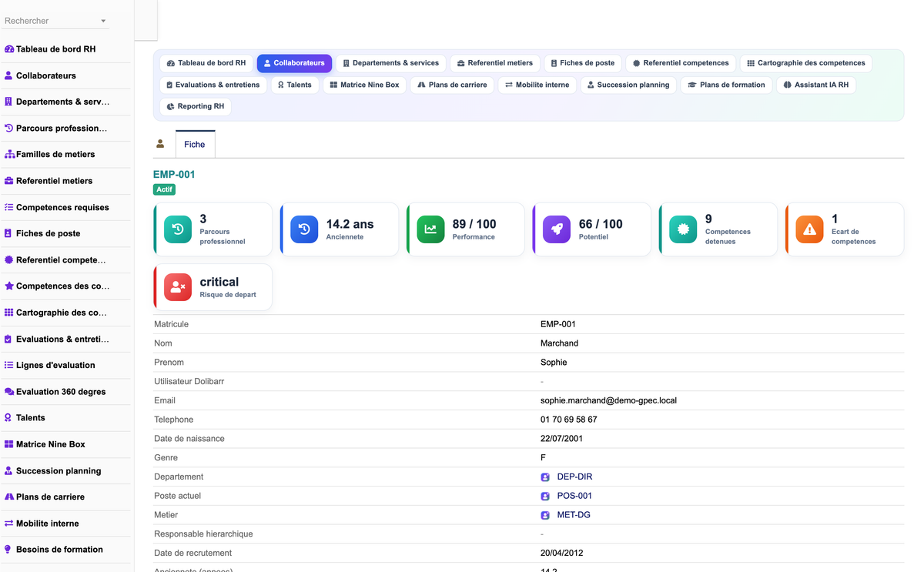Open Referentiel competences top tab
The height and width of the screenshot is (572, 924).
tap(681, 63)
